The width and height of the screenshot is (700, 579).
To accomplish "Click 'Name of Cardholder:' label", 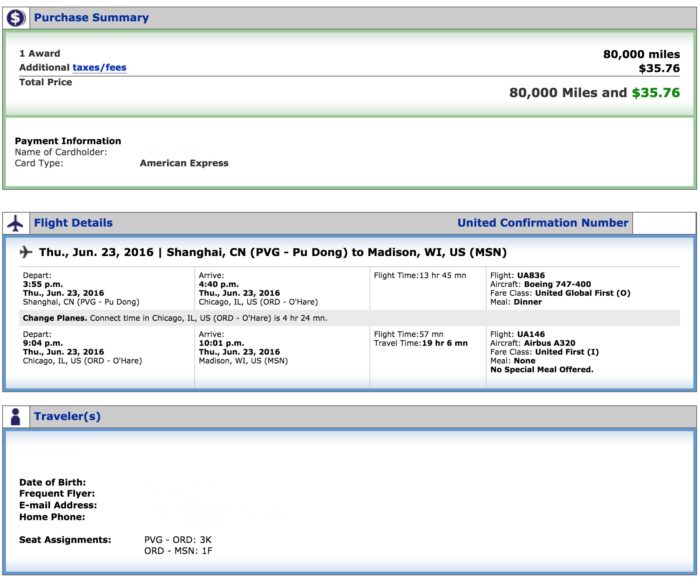I will tap(61, 152).
